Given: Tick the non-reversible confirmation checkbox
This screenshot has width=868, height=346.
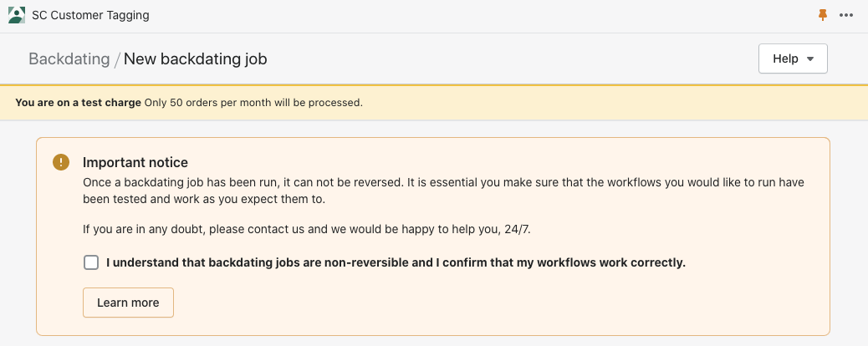Looking at the screenshot, I should pyautogui.click(x=91, y=262).
